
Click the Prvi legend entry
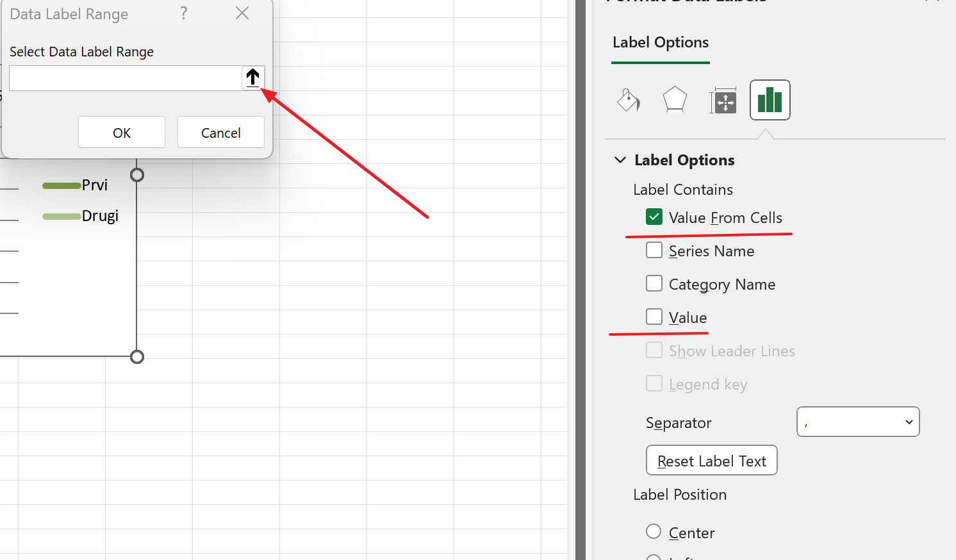click(94, 185)
